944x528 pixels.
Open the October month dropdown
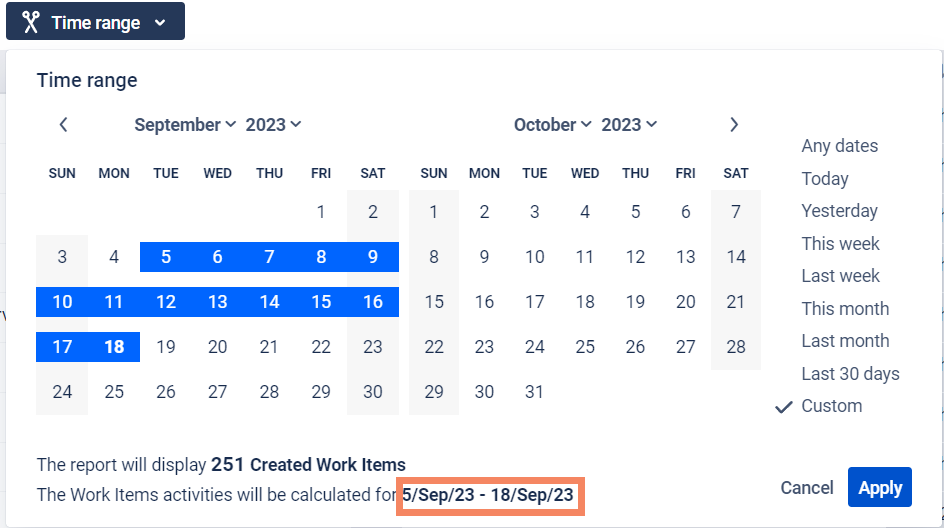click(x=553, y=125)
